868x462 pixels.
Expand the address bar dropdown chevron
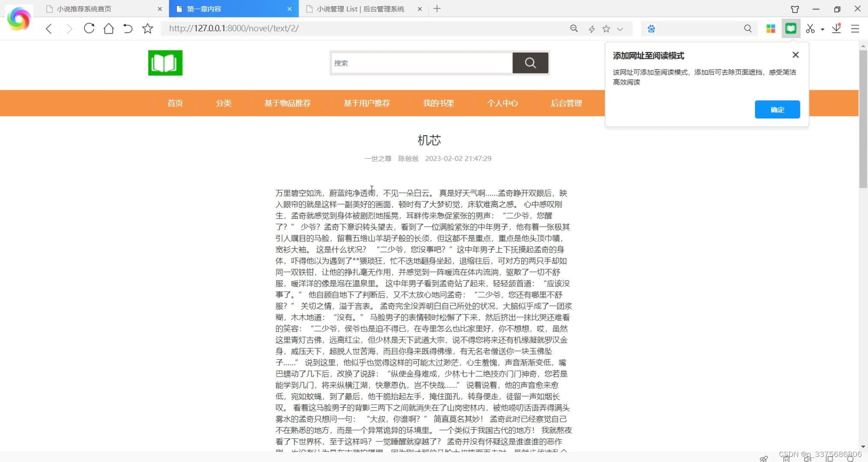point(620,29)
